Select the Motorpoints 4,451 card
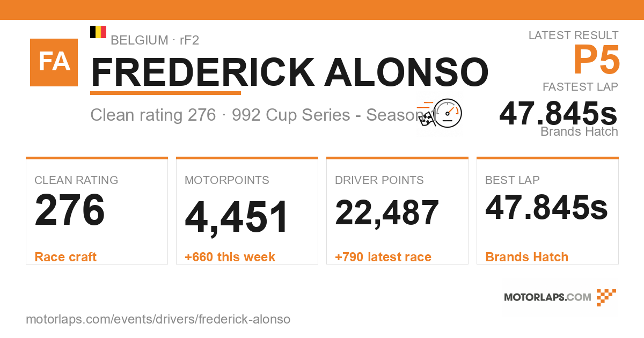 coord(247,211)
